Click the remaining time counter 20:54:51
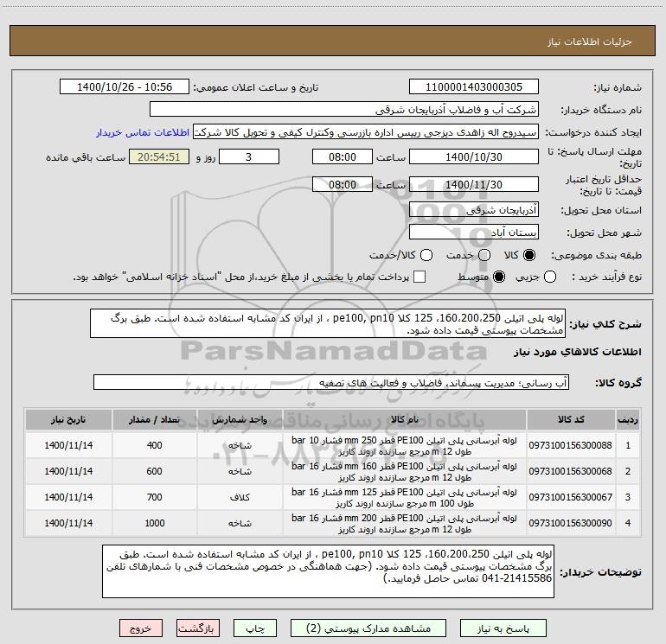This screenshot has height=644, width=666. click(x=159, y=157)
